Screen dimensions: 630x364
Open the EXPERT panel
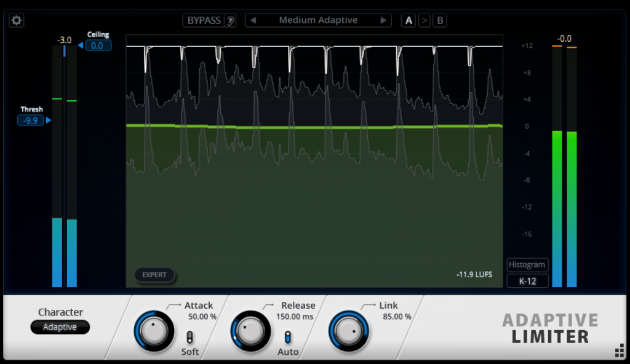click(x=154, y=275)
